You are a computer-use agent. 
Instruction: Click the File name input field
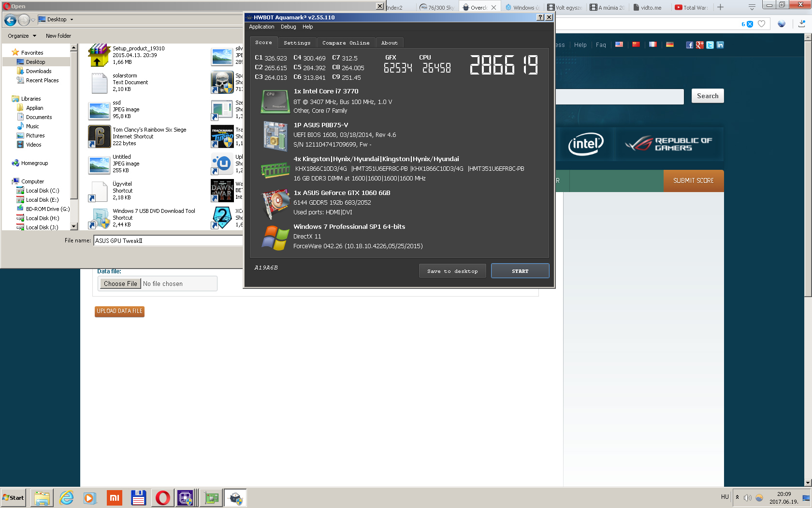pos(168,240)
